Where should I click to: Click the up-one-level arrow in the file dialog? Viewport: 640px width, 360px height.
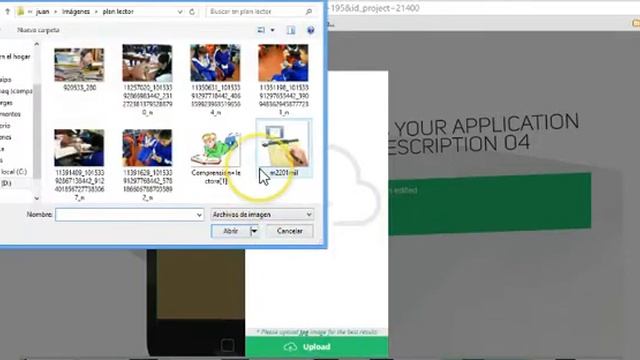point(7,12)
